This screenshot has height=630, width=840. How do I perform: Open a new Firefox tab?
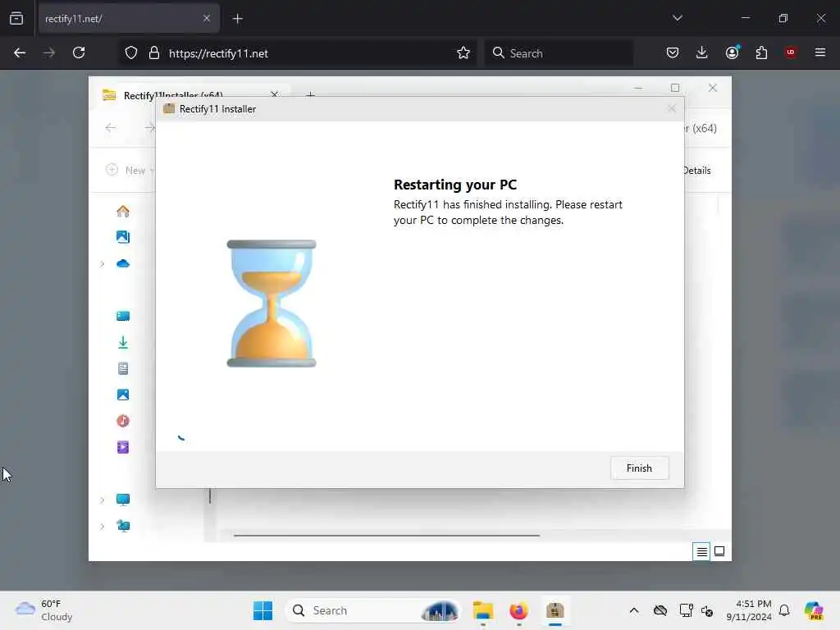[238, 19]
